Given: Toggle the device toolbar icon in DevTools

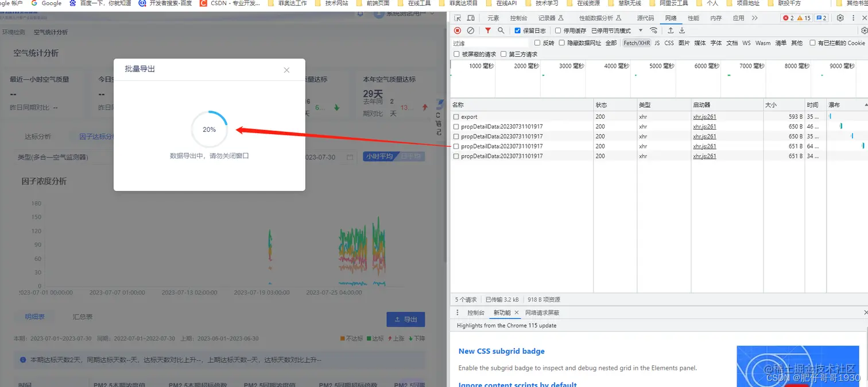Looking at the screenshot, I should tap(471, 18).
